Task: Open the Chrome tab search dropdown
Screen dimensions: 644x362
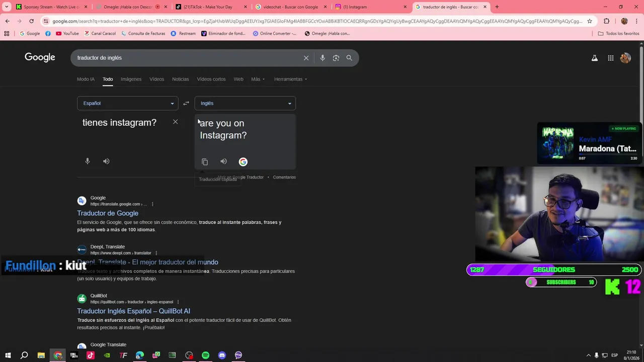Action: tap(7, 7)
